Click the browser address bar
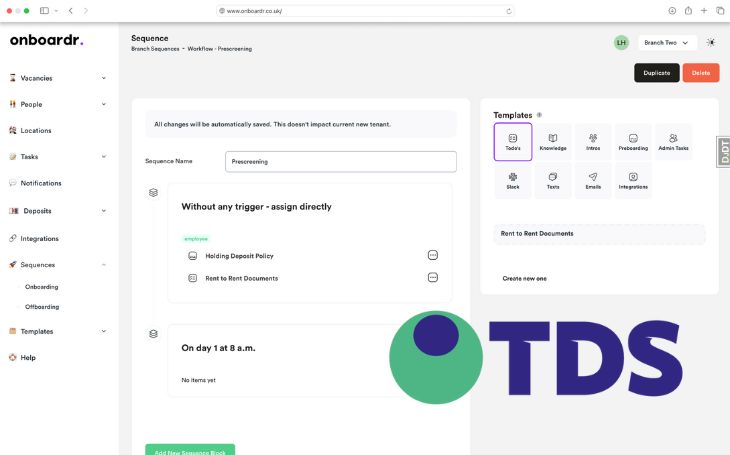The height and width of the screenshot is (455, 730). point(365,11)
